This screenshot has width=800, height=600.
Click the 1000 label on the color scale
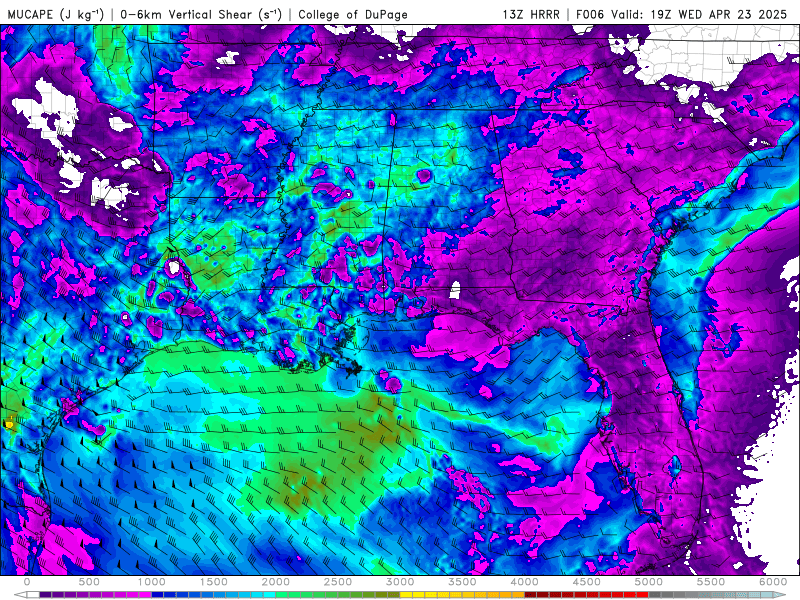(x=152, y=582)
